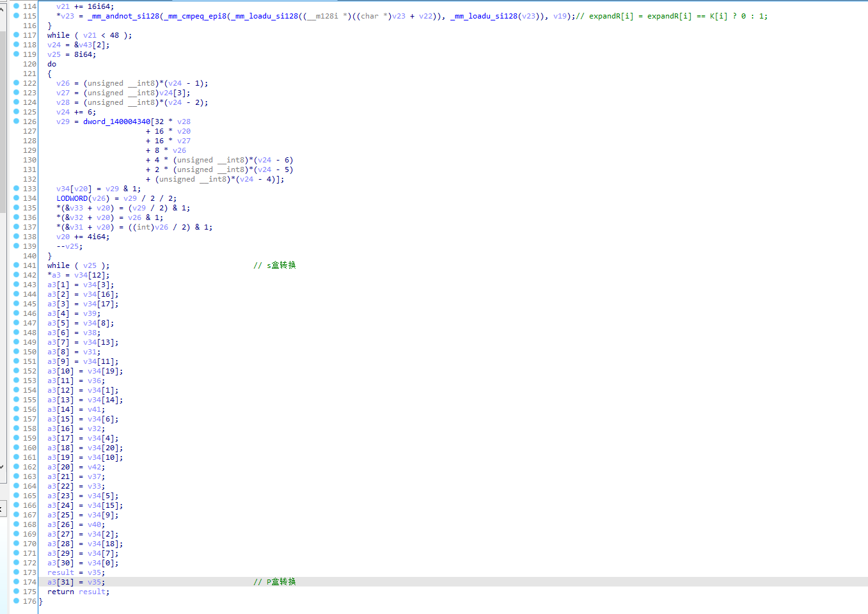Click the breakpoint dot for line 134

click(x=17, y=198)
